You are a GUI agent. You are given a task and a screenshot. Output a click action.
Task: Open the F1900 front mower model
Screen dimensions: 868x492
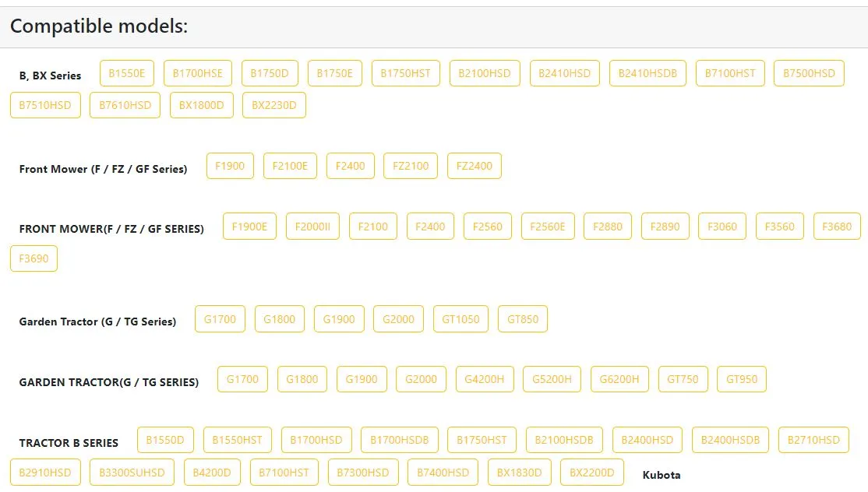point(230,166)
